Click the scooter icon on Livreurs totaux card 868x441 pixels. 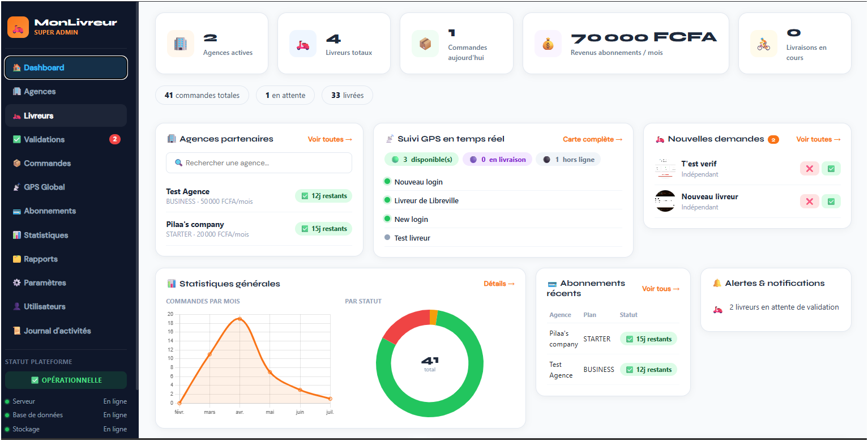[x=303, y=44]
